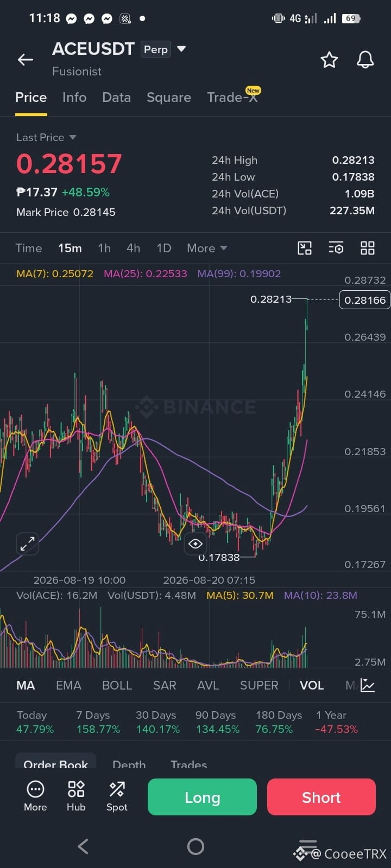Tap the Today 47.79% performance

click(x=35, y=722)
